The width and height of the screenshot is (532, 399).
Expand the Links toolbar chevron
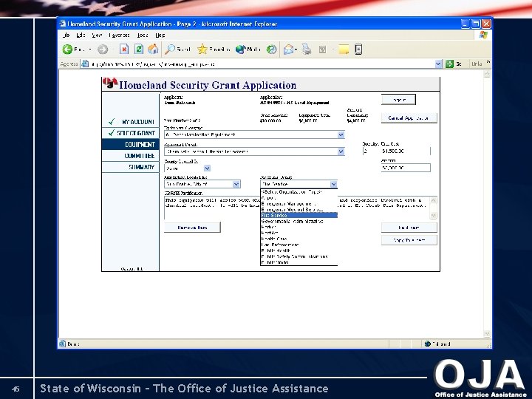click(x=488, y=62)
